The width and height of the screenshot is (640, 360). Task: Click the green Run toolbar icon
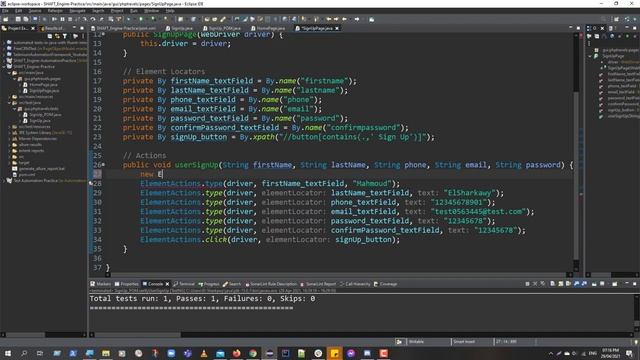pyautogui.click(x=141, y=19)
